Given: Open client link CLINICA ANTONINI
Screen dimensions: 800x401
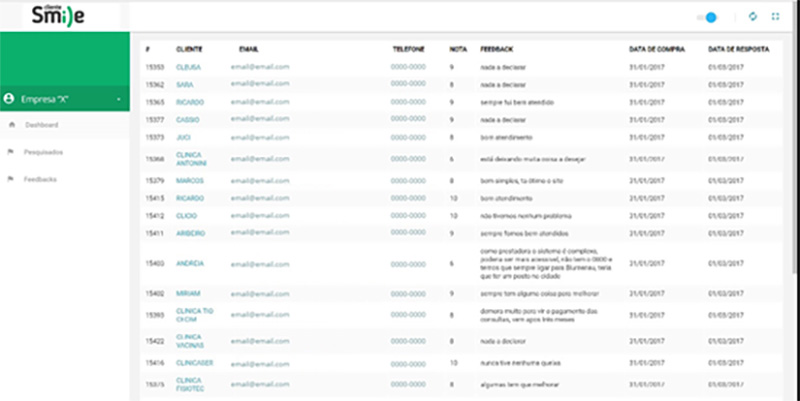Looking at the screenshot, I should pyautogui.click(x=191, y=159).
